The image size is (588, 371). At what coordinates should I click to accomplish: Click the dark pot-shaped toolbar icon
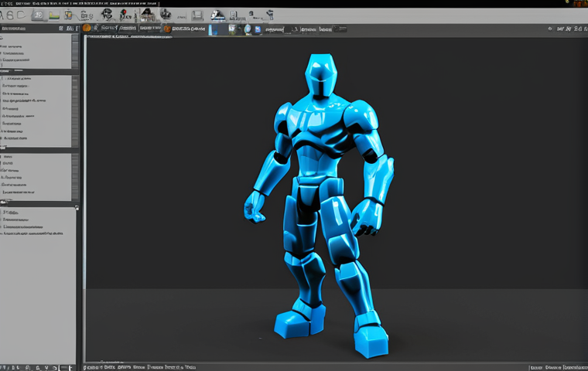click(166, 15)
